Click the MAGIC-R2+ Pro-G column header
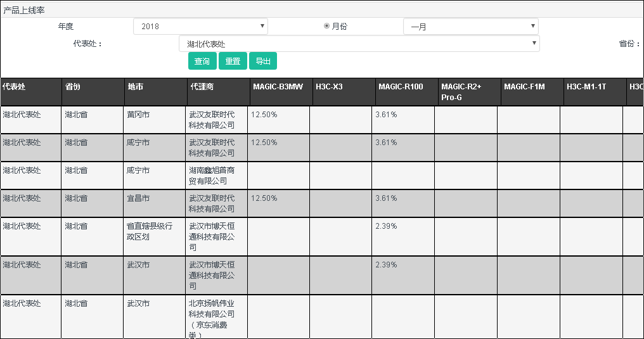 coord(470,92)
